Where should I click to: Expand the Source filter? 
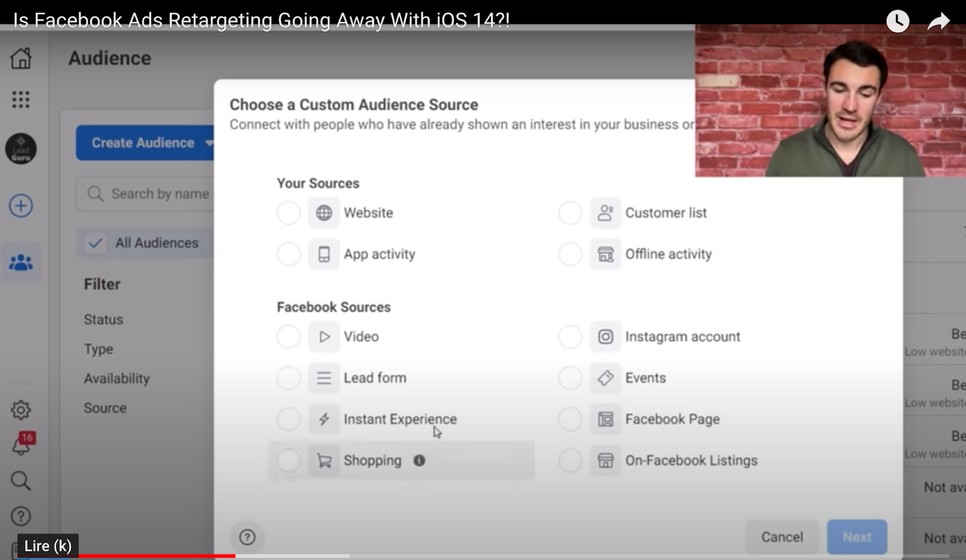(x=105, y=409)
